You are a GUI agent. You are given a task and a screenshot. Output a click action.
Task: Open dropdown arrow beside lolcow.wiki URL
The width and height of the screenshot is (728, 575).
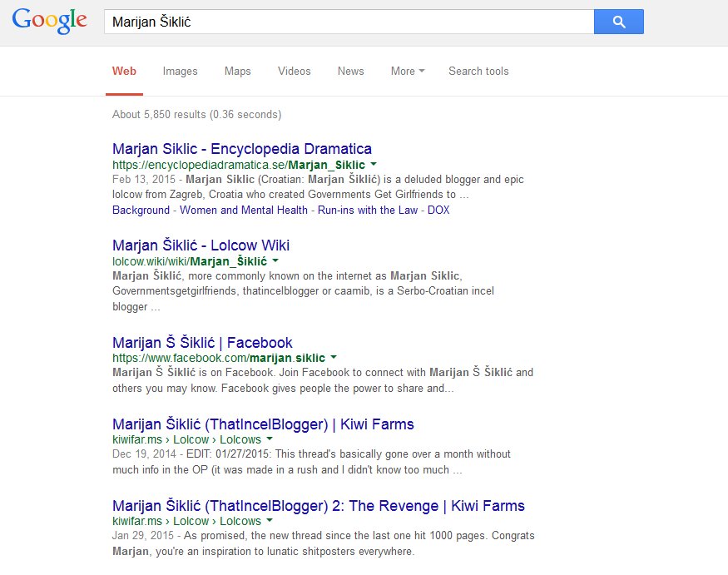[275, 260]
